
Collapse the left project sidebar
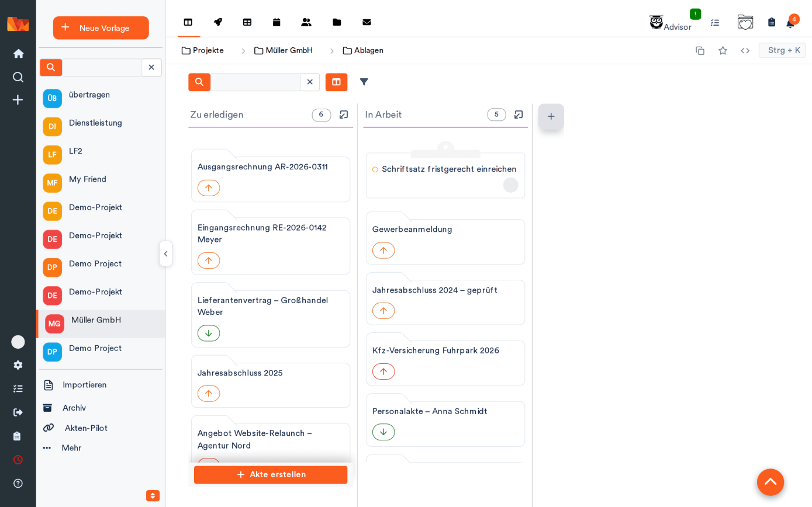coord(165,254)
